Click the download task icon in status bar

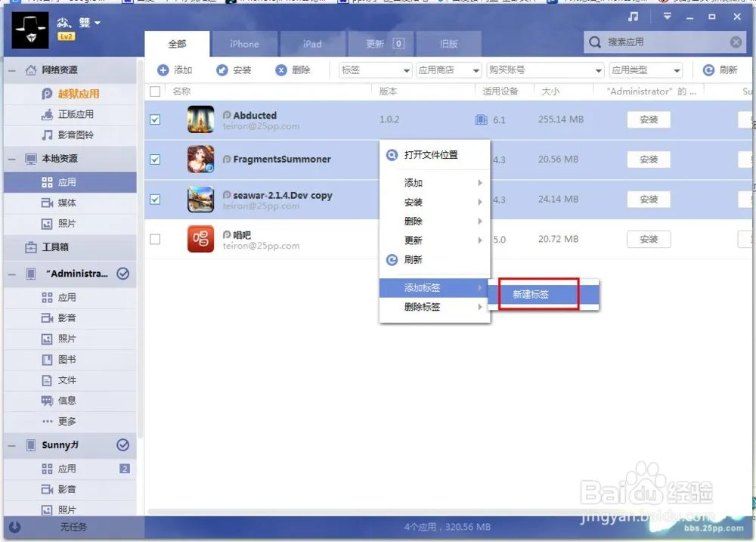14,527
